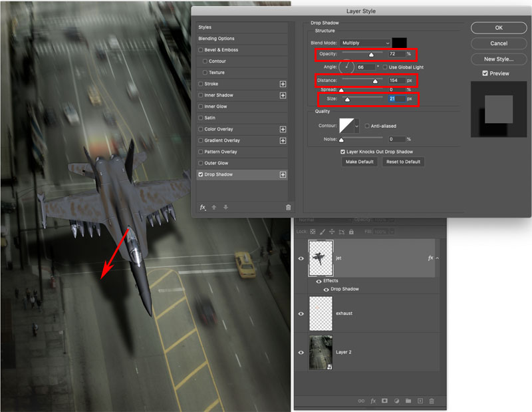
Task: Click the Angle value input field
Action: click(366, 67)
